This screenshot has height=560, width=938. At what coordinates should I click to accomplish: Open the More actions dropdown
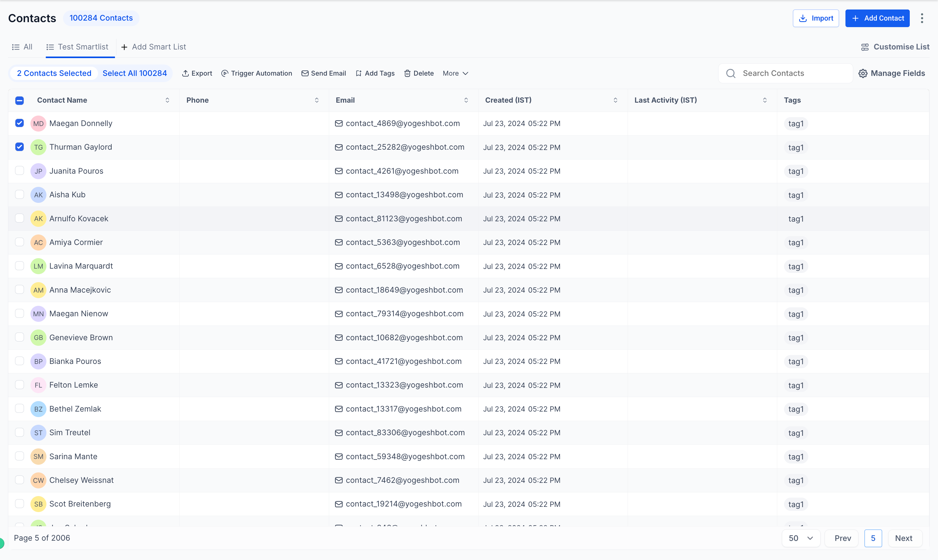point(455,73)
